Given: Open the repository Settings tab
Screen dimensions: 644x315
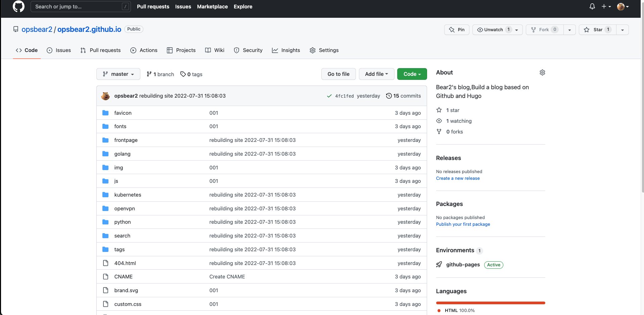Looking at the screenshot, I should click(x=324, y=50).
